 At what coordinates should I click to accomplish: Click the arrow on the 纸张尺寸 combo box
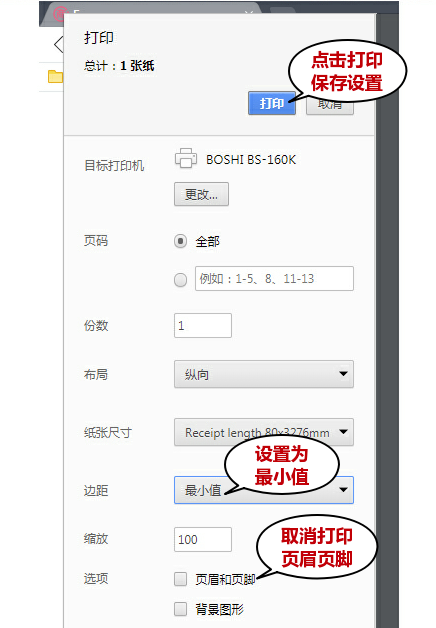pos(343,432)
